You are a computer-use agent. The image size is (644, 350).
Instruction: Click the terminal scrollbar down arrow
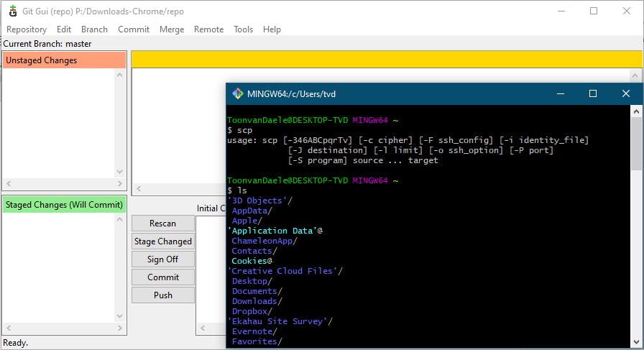click(x=636, y=342)
